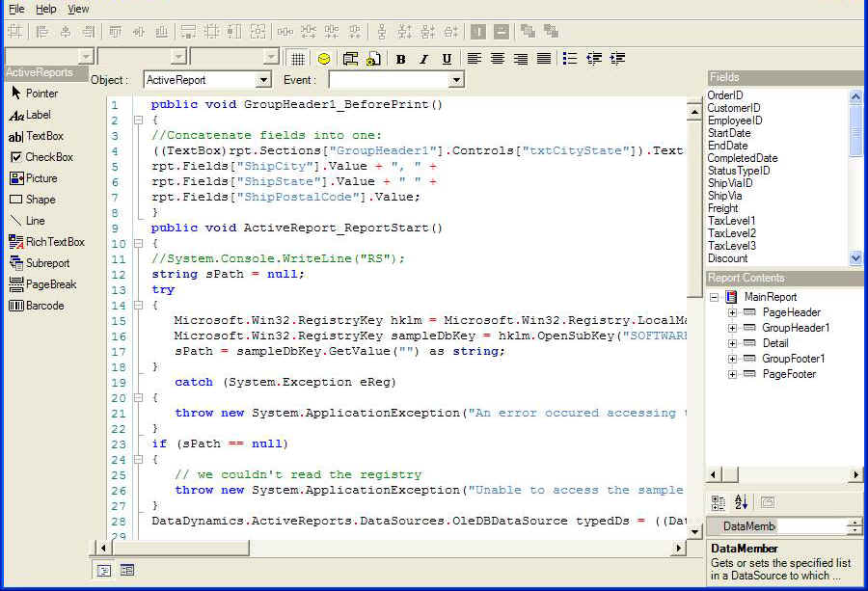
Task: Click the bring to front toolbar icon
Action: [x=528, y=32]
